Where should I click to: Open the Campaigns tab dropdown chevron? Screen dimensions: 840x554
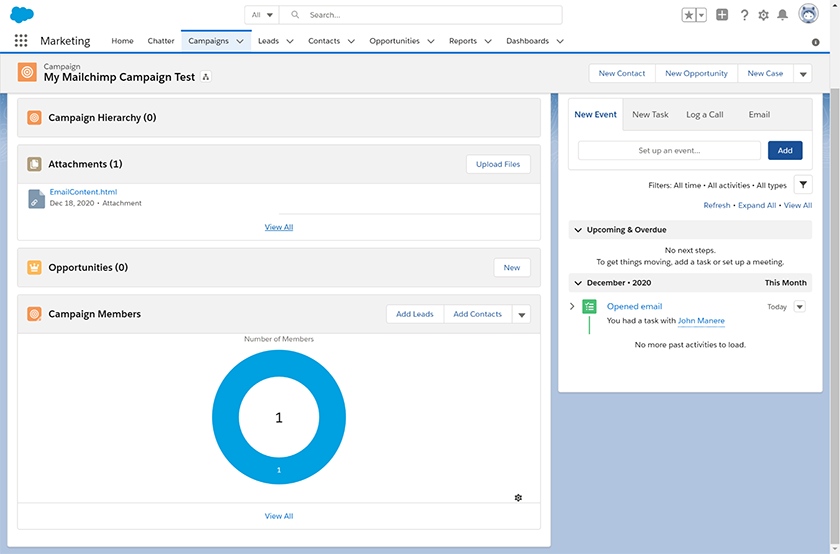coord(240,41)
